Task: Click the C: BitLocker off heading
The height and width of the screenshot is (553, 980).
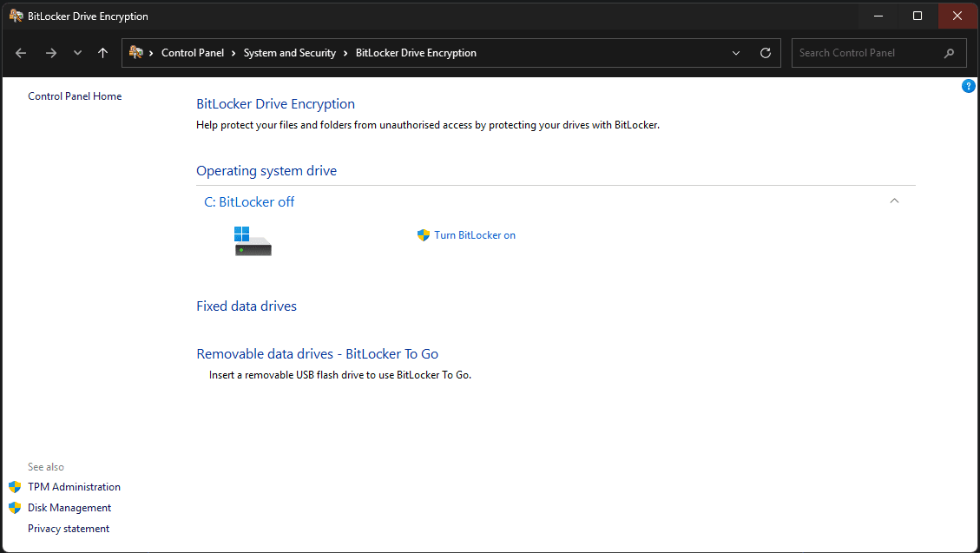Action: click(249, 201)
